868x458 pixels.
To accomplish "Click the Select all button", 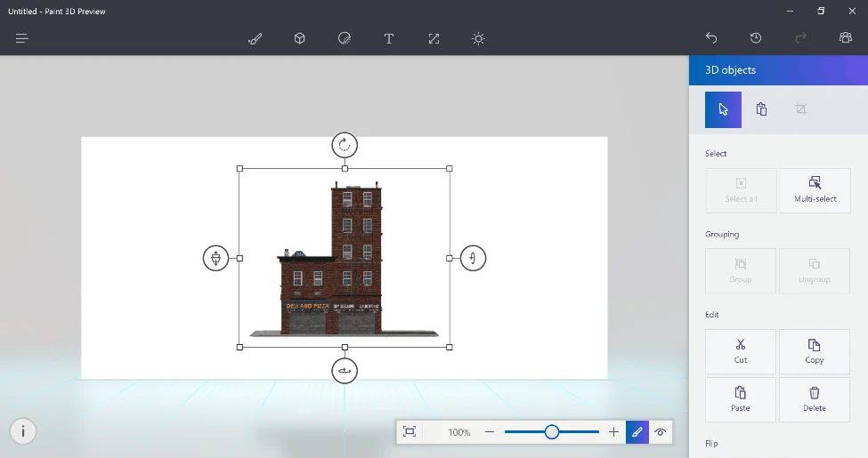I will tap(741, 190).
